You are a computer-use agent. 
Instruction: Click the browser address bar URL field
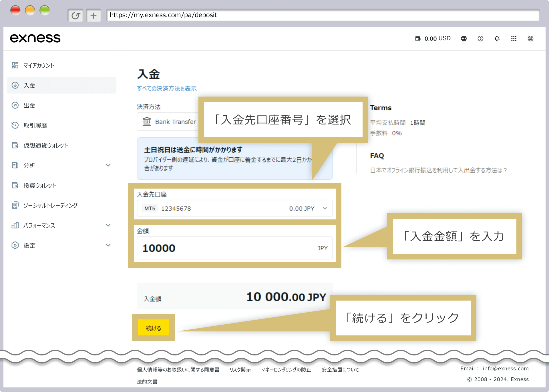[323, 15]
